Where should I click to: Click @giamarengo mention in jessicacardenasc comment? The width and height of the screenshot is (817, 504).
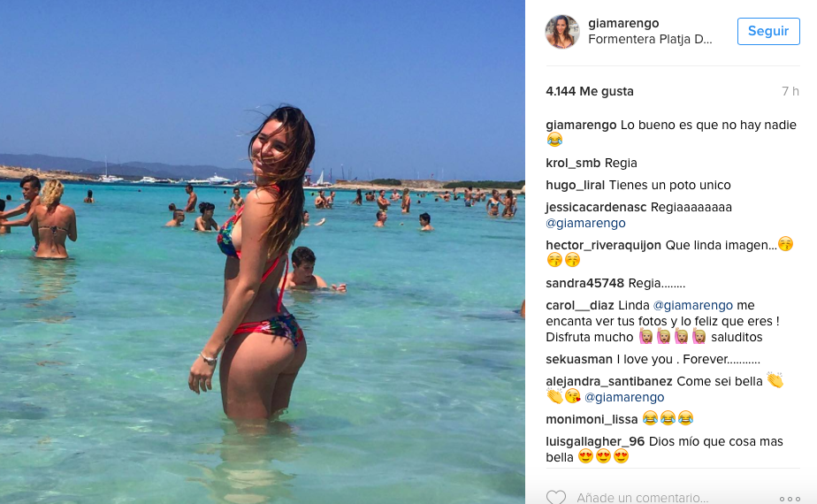pyautogui.click(x=585, y=223)
